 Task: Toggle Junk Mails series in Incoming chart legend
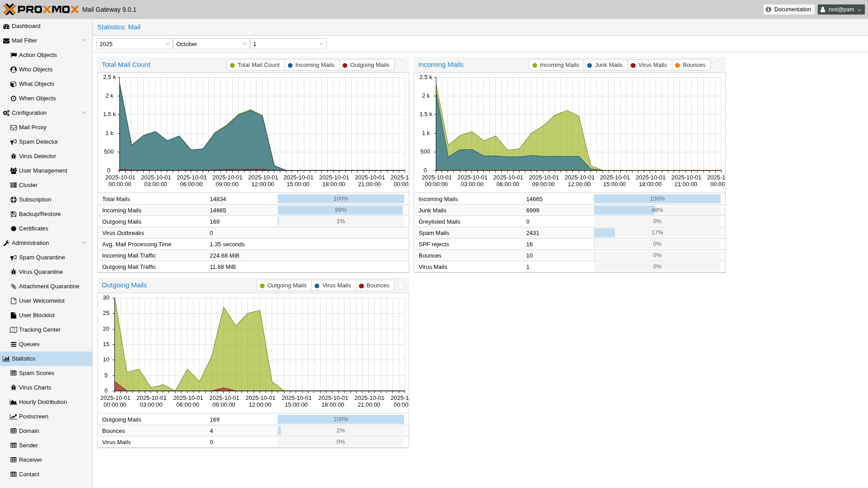tap(605, 65)
